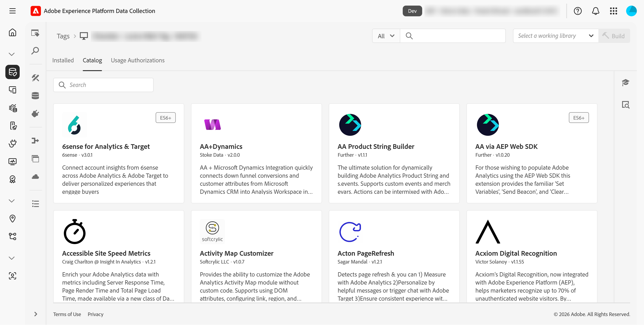Select the "AA via AEP Web SDK" title
644x325 pixels.
coord(506,147)
